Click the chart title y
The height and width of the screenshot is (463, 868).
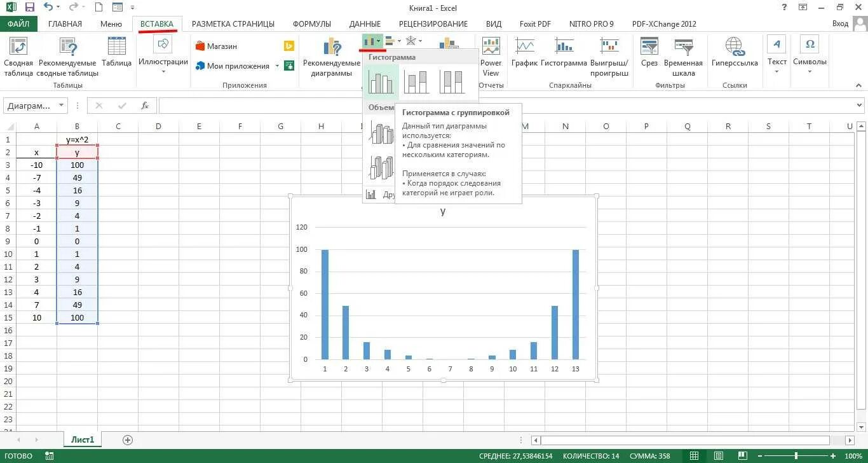pyautogui.click(x=443, y=211)
